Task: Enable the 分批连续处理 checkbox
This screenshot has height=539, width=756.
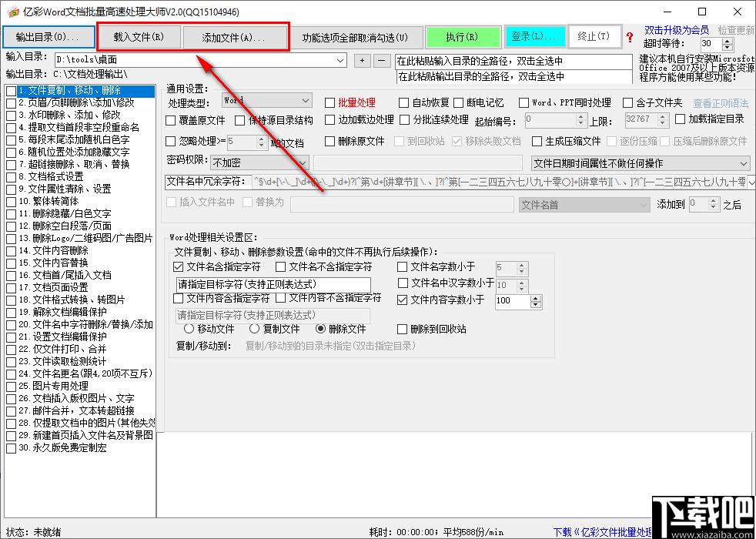Action: [404, 119]
